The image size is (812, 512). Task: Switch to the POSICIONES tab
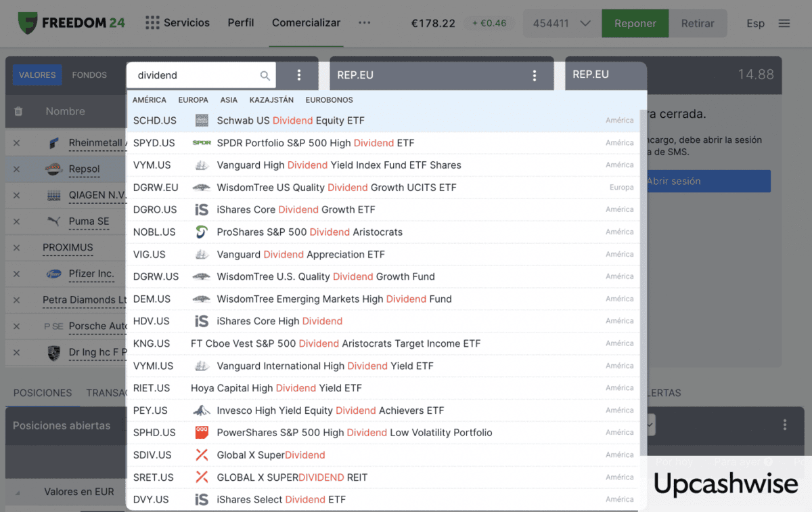tap(43, 393)
